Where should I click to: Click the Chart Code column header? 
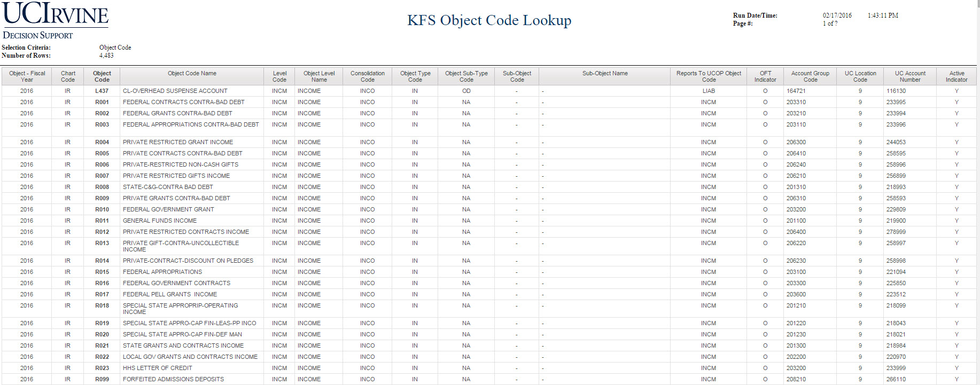pyautogui.click(x=68, y=76)
